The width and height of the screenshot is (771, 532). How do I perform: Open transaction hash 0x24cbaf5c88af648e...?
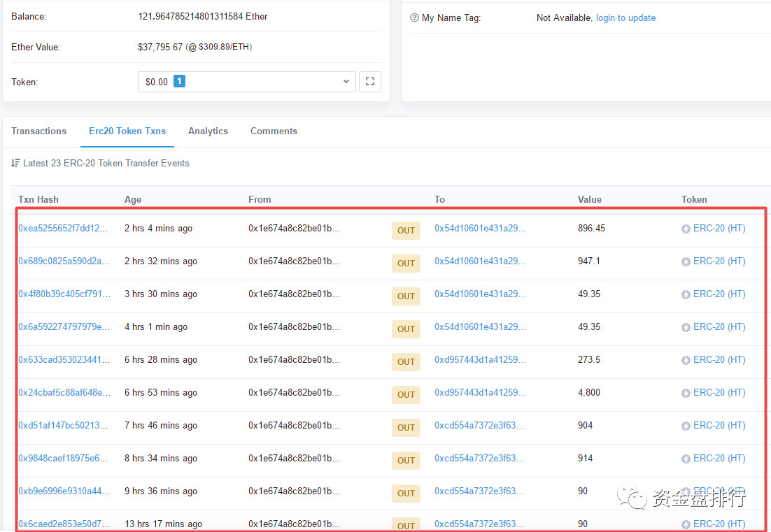64,393
